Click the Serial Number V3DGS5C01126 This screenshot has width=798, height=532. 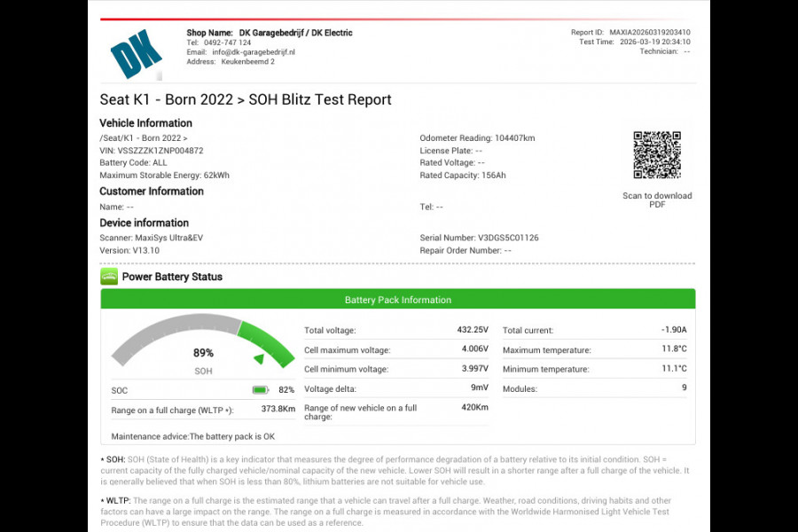508,238
